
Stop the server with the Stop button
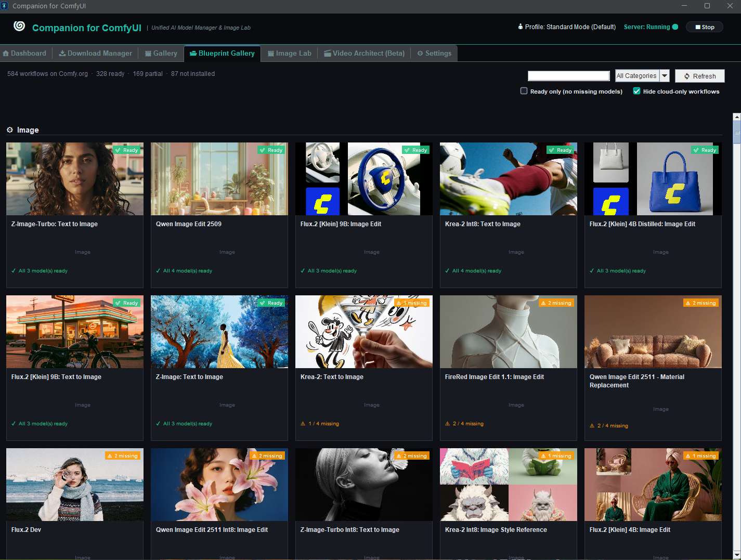pos(705,27)
